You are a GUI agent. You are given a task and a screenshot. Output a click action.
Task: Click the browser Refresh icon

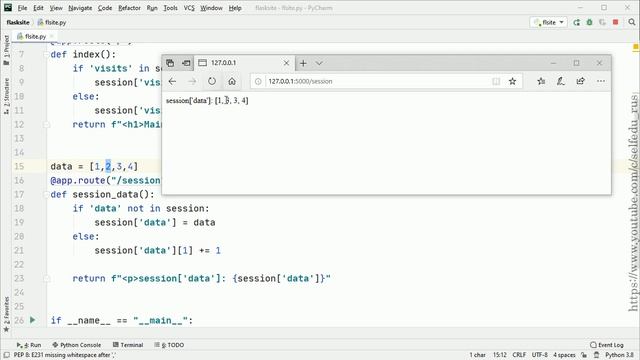pyautogui.click(x=212, y=81)
